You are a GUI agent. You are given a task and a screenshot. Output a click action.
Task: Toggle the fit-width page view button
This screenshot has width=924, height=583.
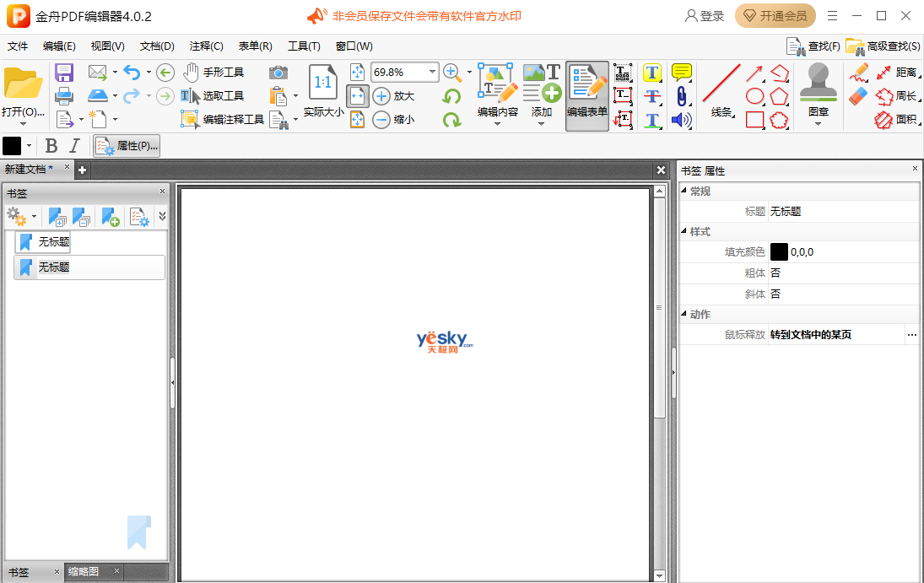(358, 96)
